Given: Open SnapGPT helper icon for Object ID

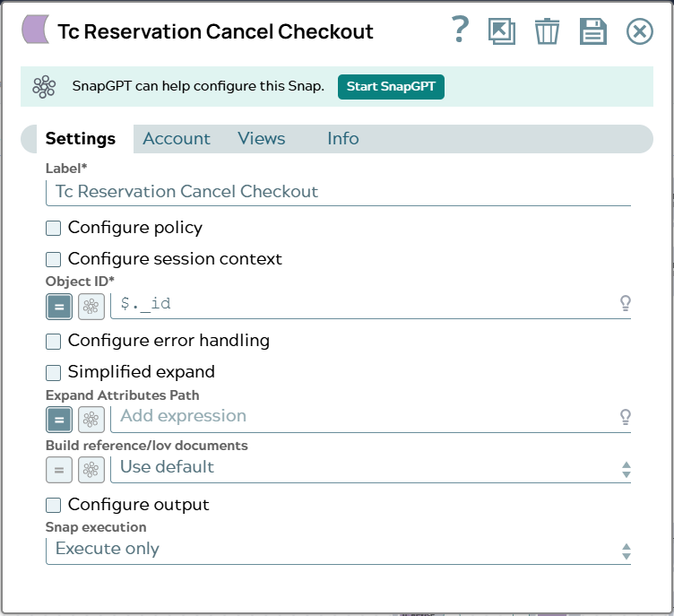Looking at the screenshot, I should pos(91,307).
